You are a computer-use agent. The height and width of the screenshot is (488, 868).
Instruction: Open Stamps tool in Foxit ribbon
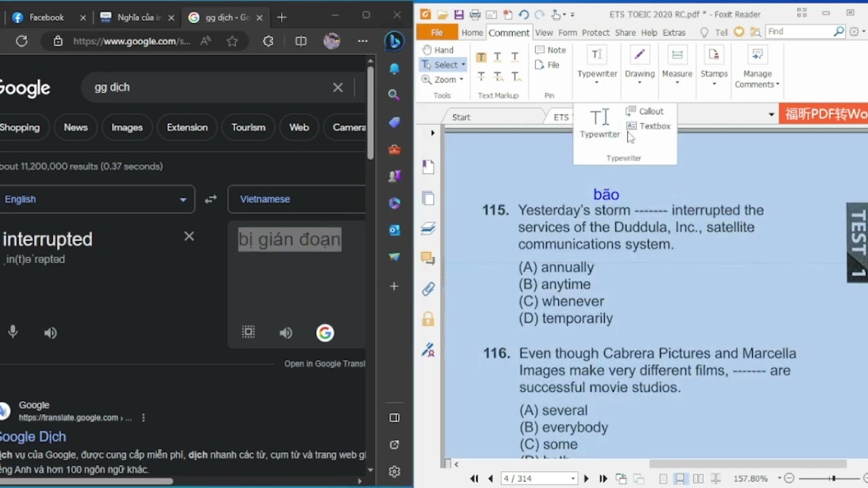click(x=714, y=66)
